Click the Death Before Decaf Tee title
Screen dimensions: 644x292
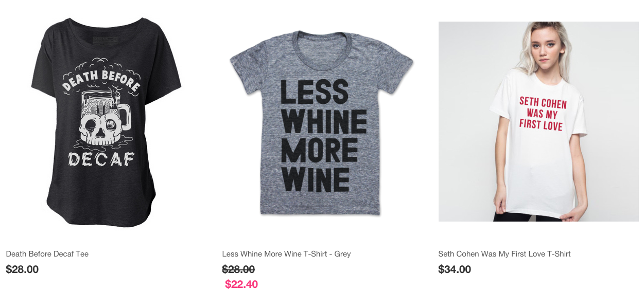point(47,254)
